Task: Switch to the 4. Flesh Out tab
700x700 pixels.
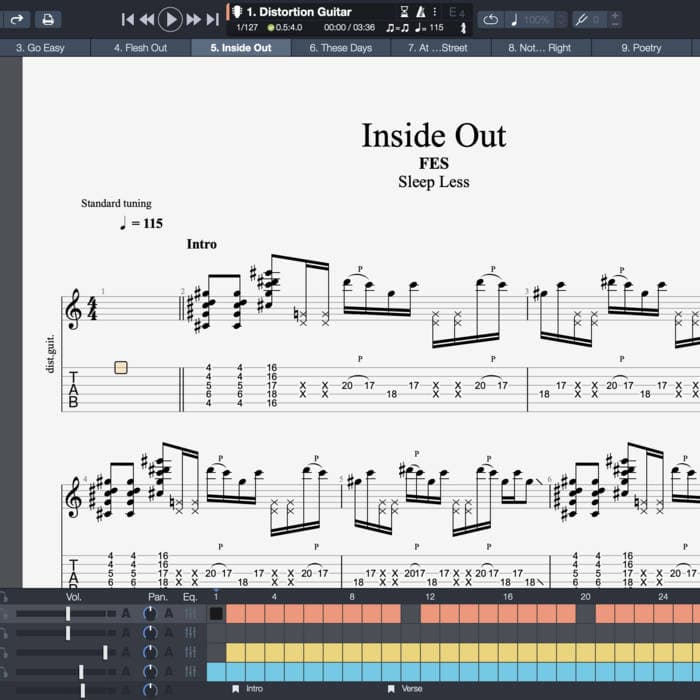Action: pyautogui.click(x=141, y=48)
